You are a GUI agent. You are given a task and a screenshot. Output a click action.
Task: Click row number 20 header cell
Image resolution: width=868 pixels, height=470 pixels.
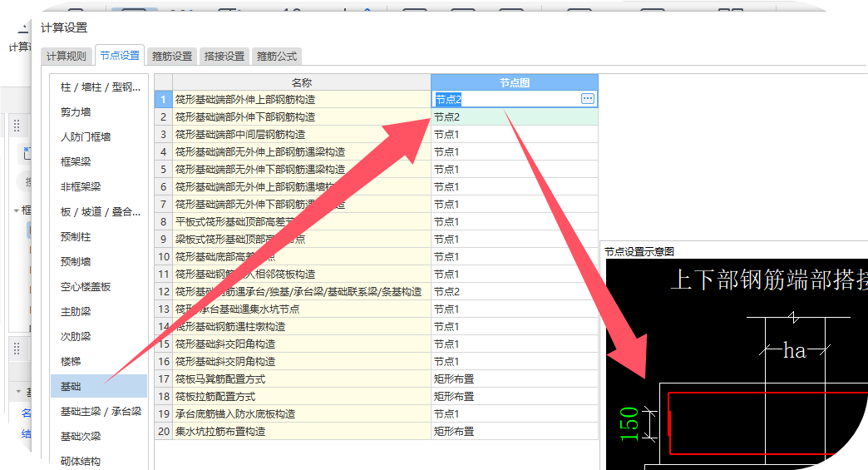point(163,431)
